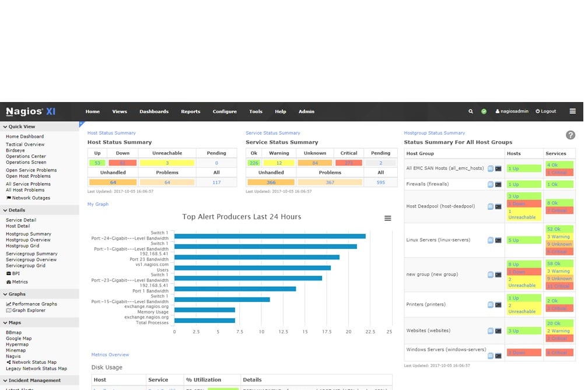
Task: Open command icon for Host Deadpool group
Action: pyautogui.click(x=498, y=206)
